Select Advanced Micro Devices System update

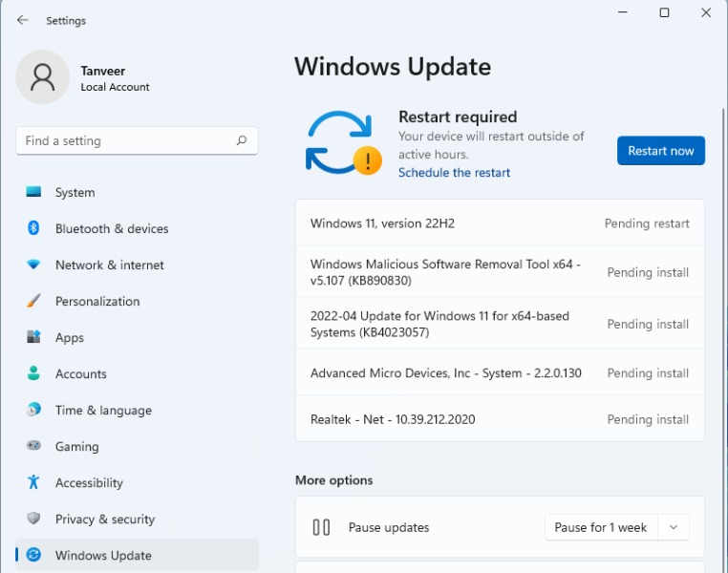(500, 373)
